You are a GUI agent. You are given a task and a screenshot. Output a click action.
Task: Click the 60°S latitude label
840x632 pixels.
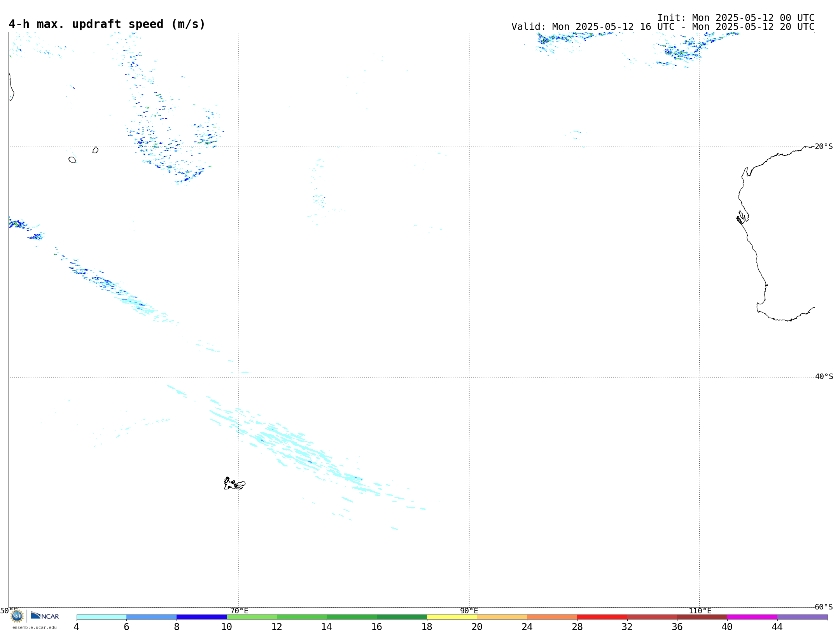pos(824,607)
